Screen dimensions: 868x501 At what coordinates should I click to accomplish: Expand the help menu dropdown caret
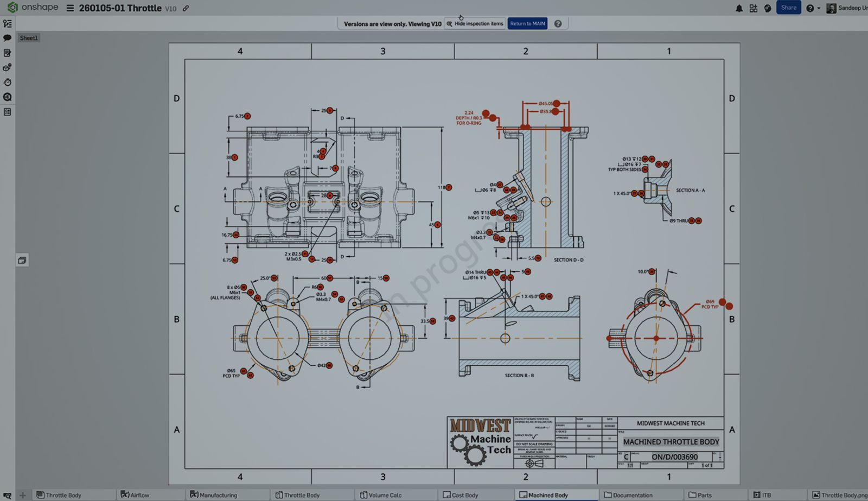click(819, 8)
